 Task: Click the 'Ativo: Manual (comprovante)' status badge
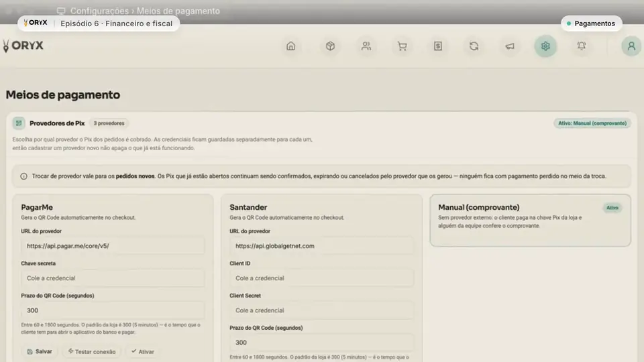[592, 123]
